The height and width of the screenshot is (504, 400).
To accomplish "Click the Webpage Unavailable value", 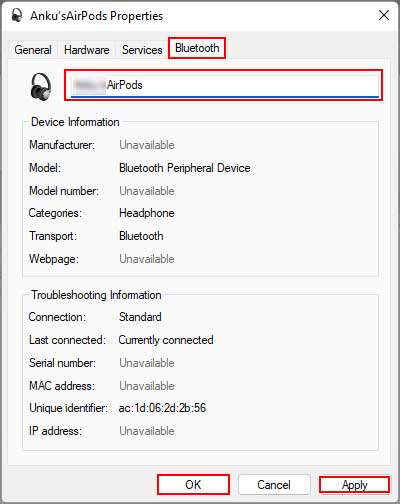I will 147,259.
